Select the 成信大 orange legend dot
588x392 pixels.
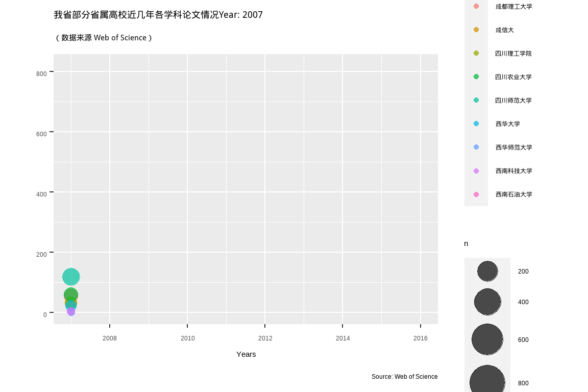click(x=476, y=30)
